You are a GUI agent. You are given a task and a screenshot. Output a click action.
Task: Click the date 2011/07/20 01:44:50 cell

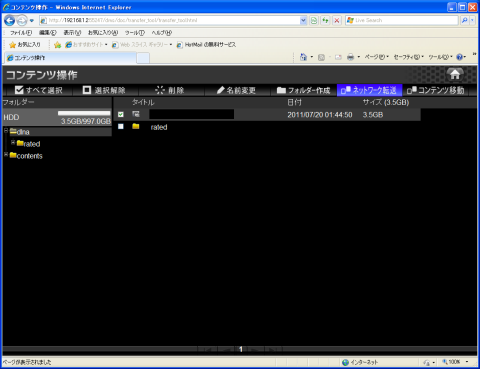tap(320, 115)
